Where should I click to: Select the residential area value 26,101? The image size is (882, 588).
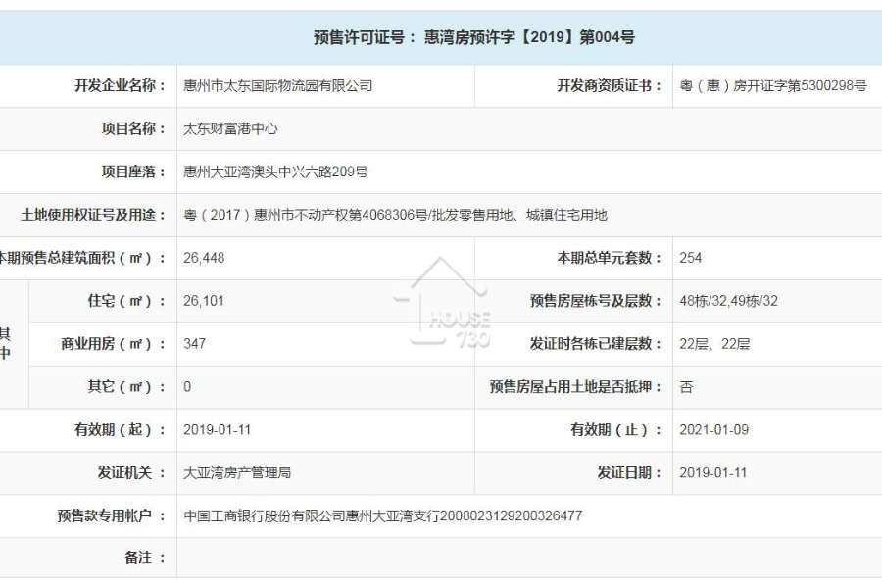(204, 301)
